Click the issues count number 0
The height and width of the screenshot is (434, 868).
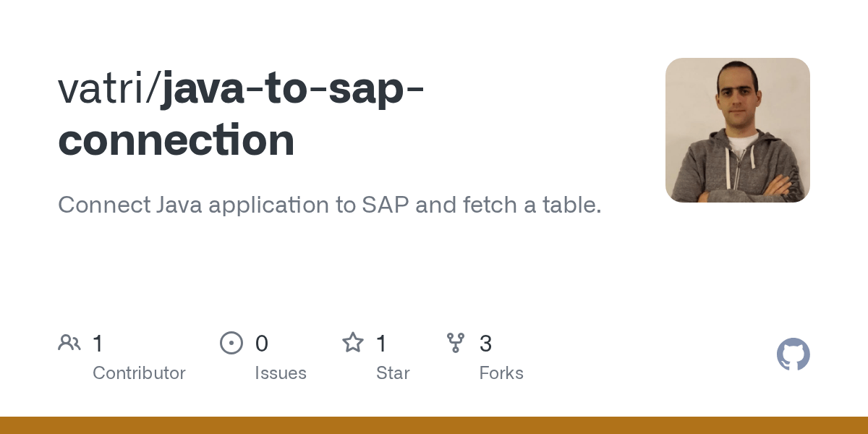pyautogui.click(x=262, y=344)
